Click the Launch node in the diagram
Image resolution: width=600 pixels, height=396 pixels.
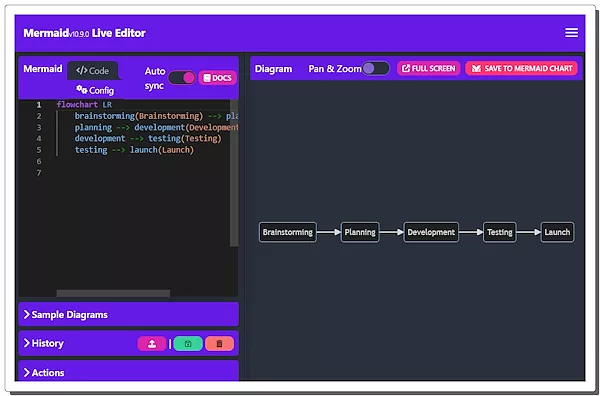click(557, 232)
